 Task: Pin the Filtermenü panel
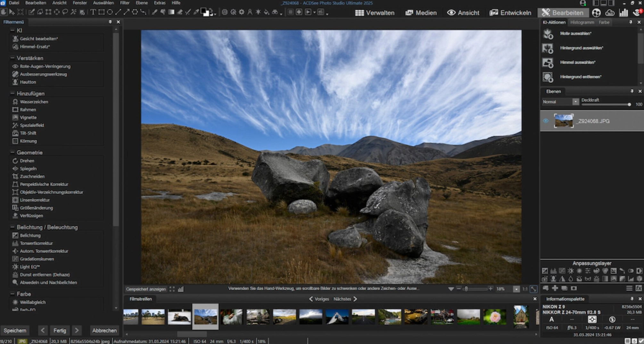(x=110, y=22)
